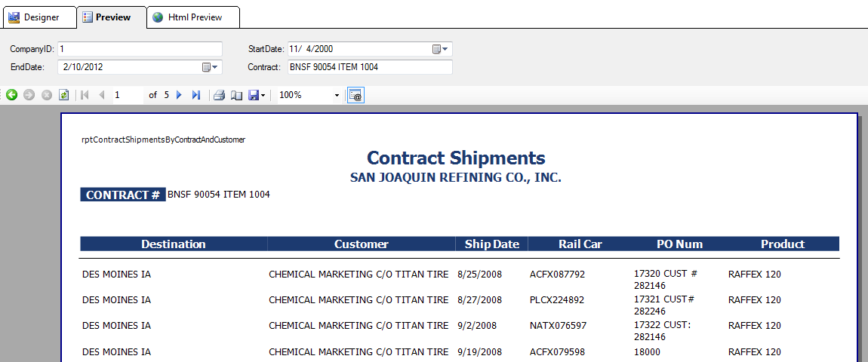Viewport: 868px width, 362px height.
Task: Print the report
Action: [219, 95]
